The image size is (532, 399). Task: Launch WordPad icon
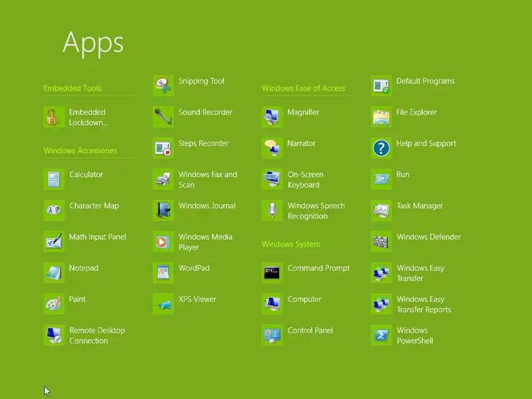[163, 273]
